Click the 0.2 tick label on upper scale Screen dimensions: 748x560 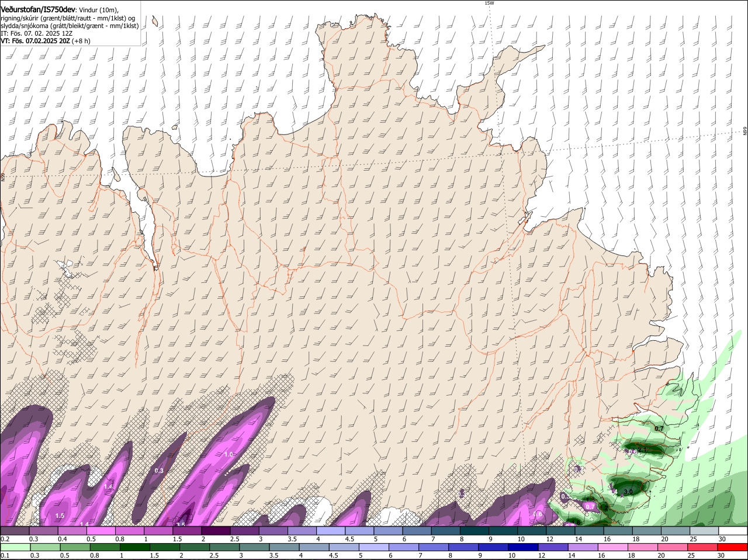[5, 539]
